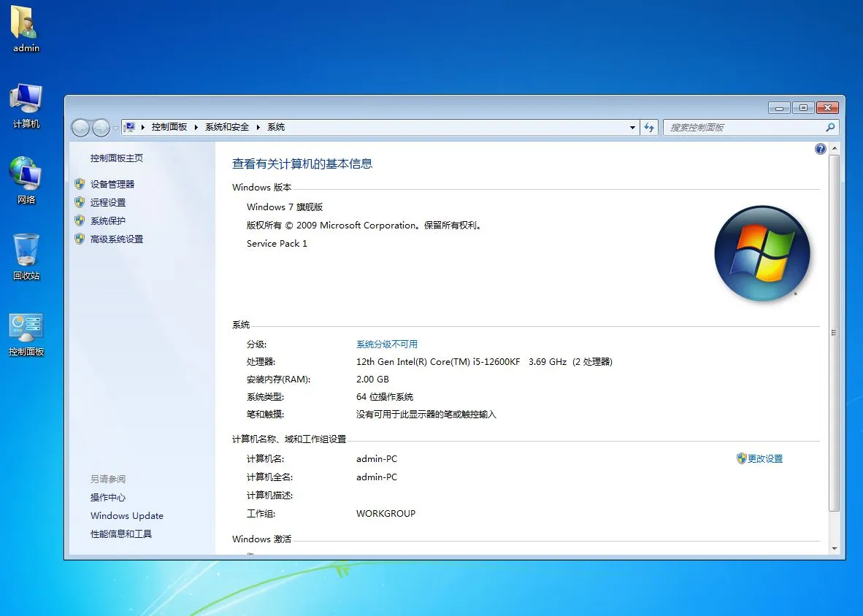Click the back navigation arrow button

point(80,128)
